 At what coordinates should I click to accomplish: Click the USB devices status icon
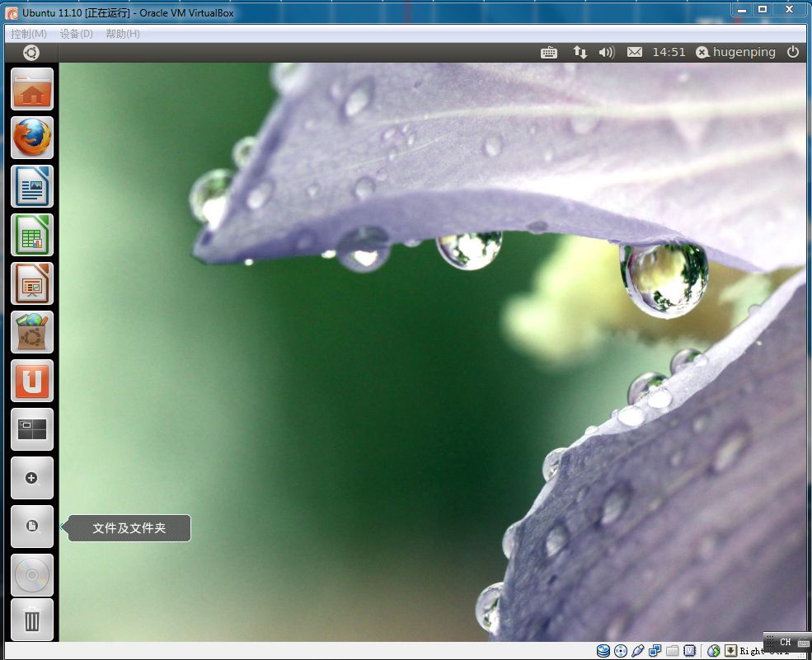[x=637, y=651]
